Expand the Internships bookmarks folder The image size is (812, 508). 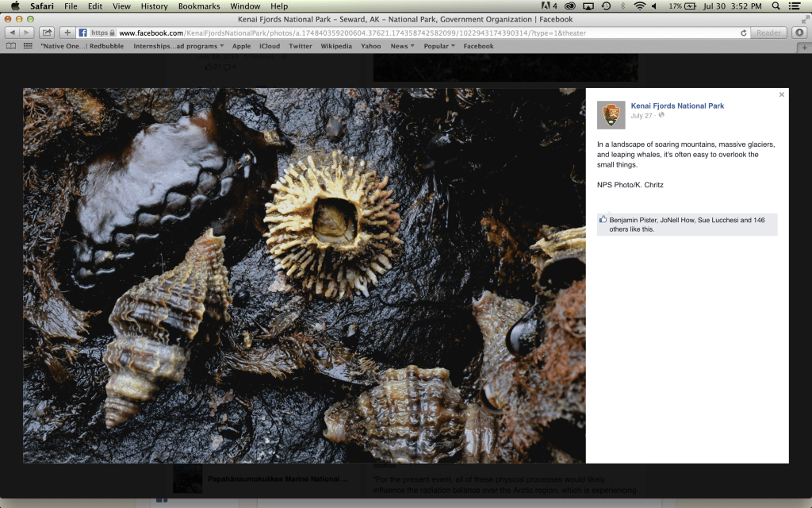[178, 46]
